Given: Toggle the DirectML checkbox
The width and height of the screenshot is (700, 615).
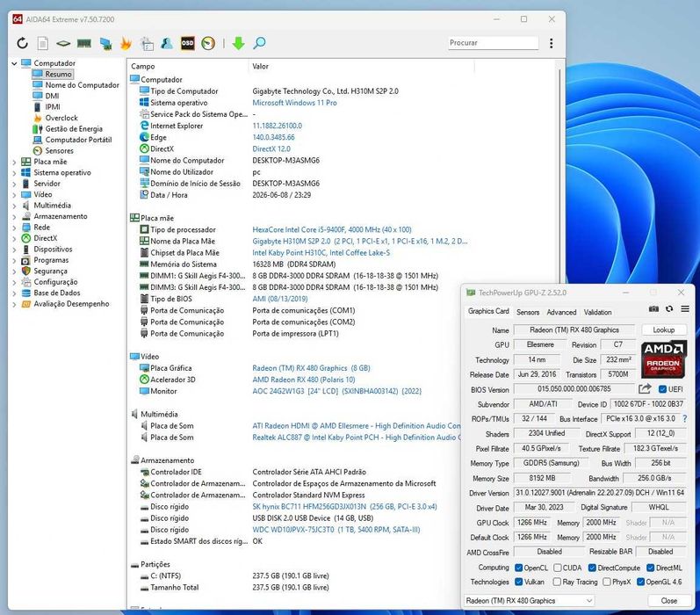Looking at the screenshot, I should point(652,568).
